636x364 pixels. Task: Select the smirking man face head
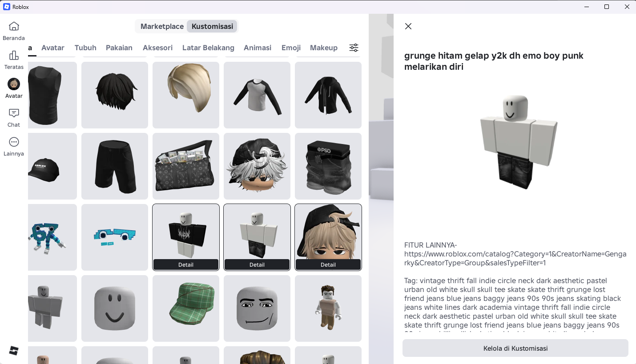tap(257, 308)
